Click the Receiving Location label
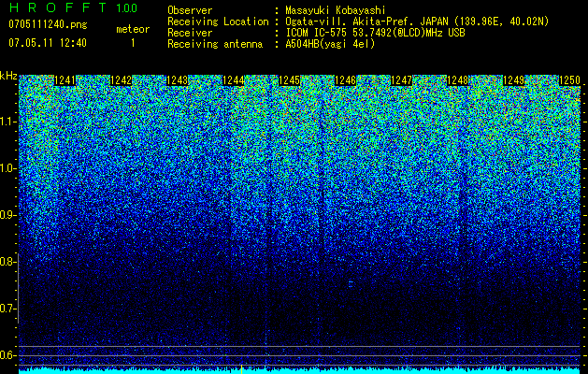Screen dimensions: 588x374 (x=218, y=22)
